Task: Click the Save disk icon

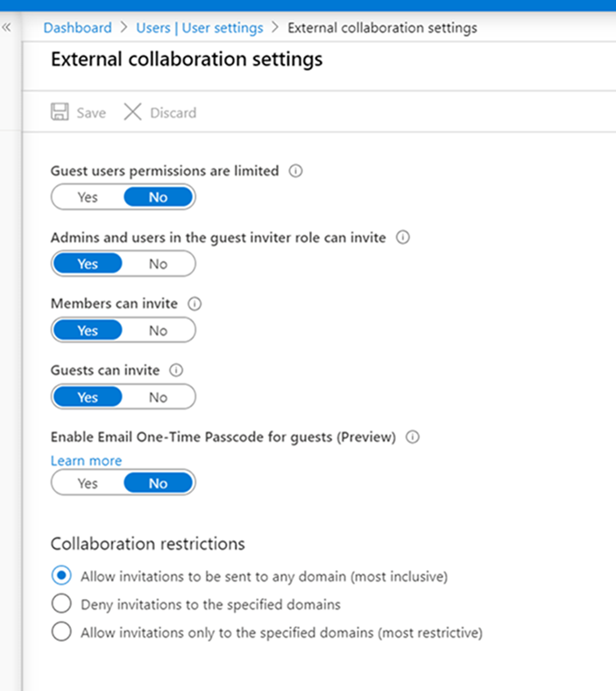Action: (x=60, y=112)
